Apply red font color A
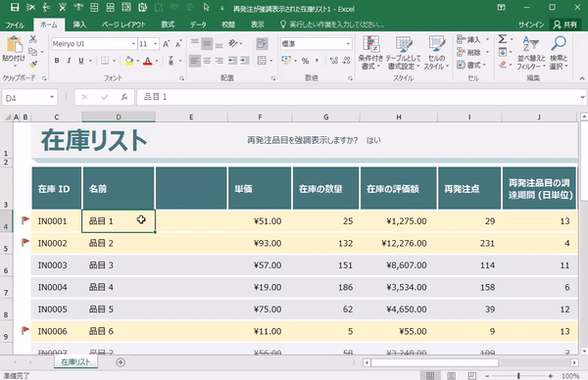The width and height of the screenshot is (588, 380). click(x=148, y=61)
